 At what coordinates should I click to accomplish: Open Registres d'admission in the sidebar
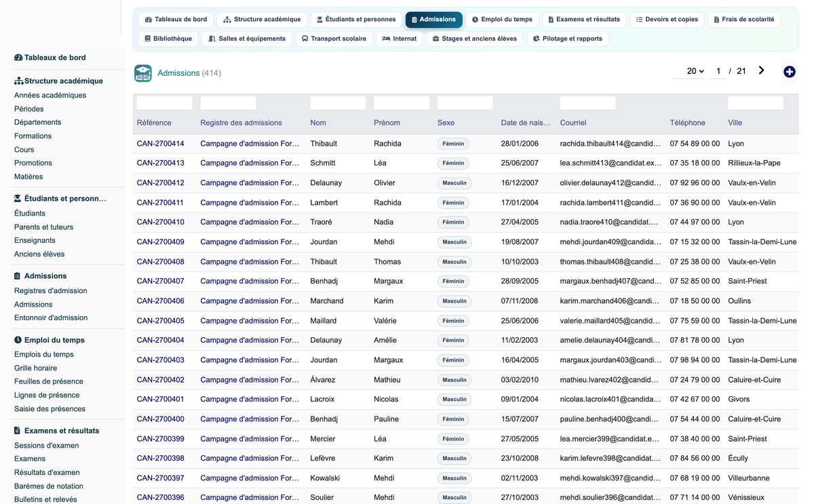[51, 291]
